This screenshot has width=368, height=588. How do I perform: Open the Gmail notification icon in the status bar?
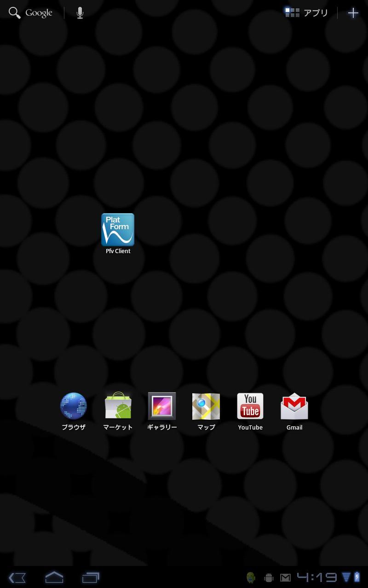pos(285,577)
